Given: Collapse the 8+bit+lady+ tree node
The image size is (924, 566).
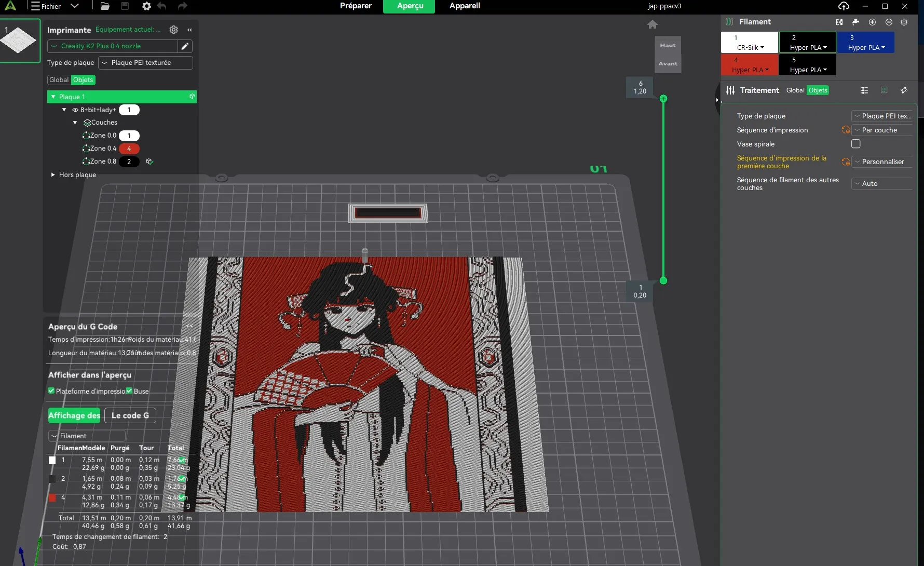Looking at the screenshot, I should [x=64, y=110].
